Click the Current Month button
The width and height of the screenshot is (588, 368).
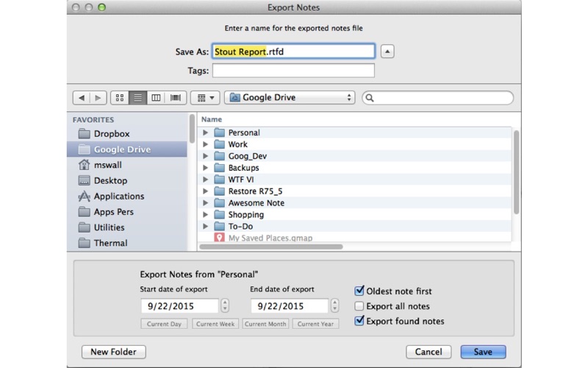click(265, 324)
